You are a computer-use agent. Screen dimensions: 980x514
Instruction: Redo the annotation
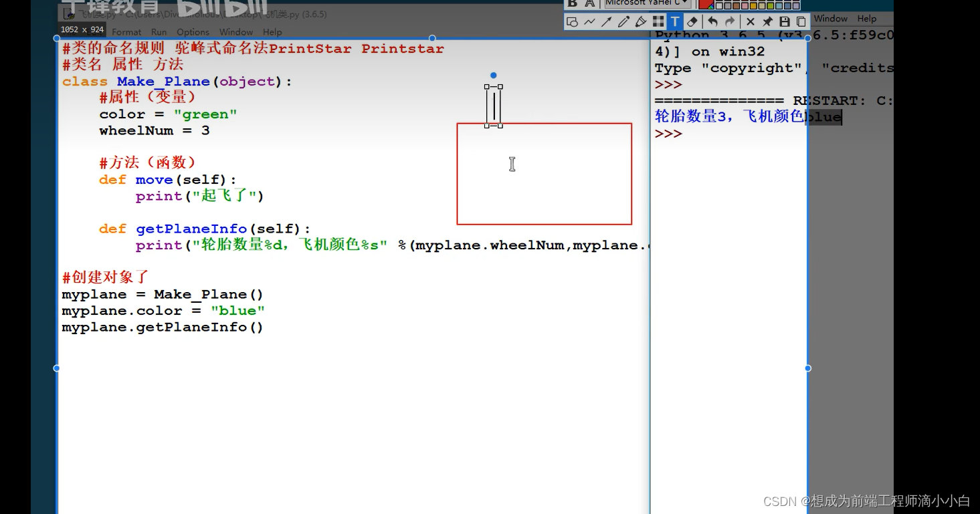730,22
